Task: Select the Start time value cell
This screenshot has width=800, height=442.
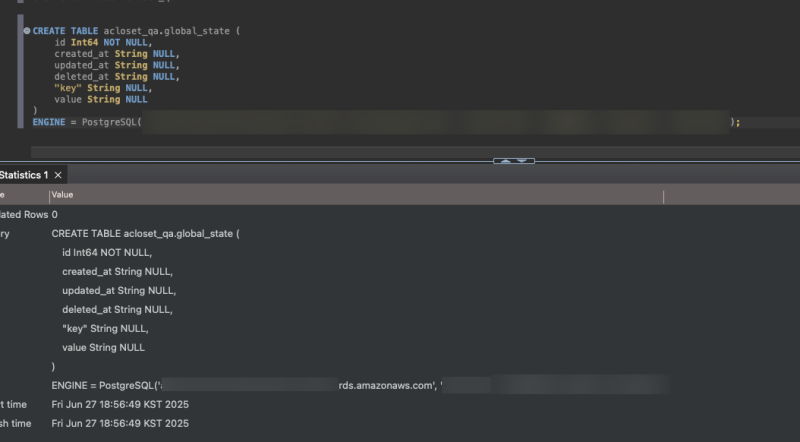Action: click(x=120, y=404)
